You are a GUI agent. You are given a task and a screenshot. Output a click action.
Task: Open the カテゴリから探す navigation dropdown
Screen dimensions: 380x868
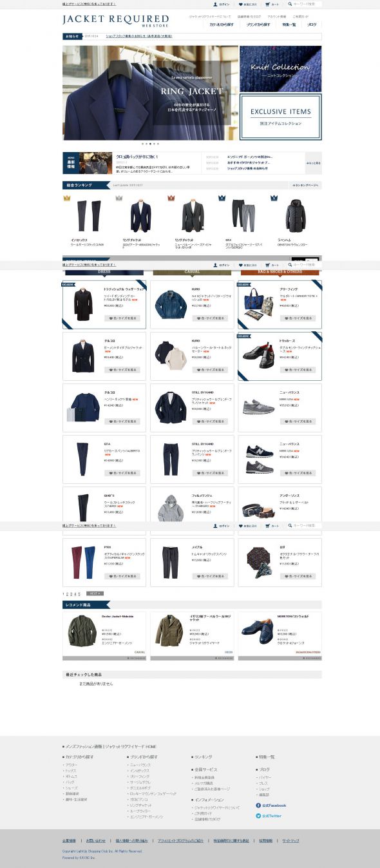tap(221, 24)
